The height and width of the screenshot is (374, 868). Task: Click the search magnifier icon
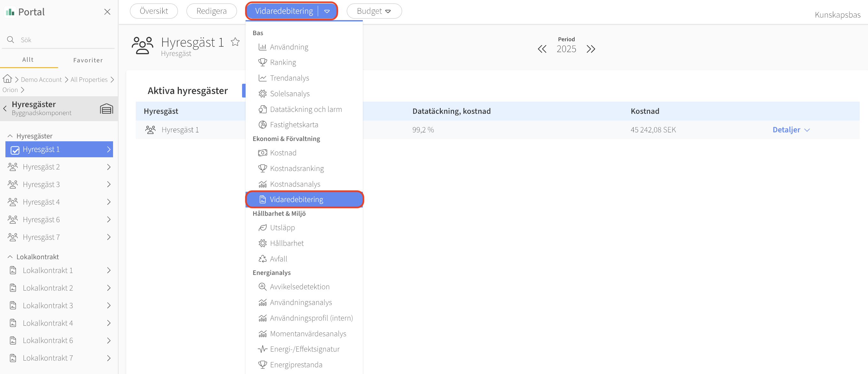point(11,39)
